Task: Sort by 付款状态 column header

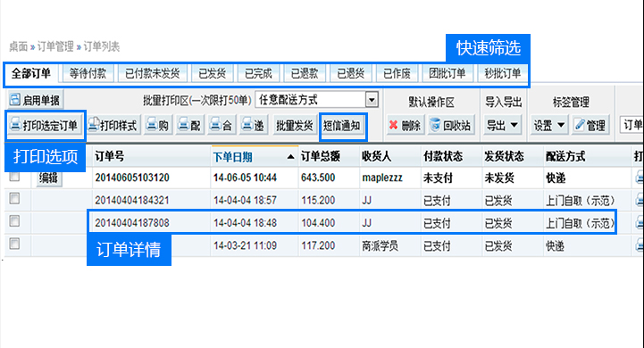Action: click(x=443, y=156)
